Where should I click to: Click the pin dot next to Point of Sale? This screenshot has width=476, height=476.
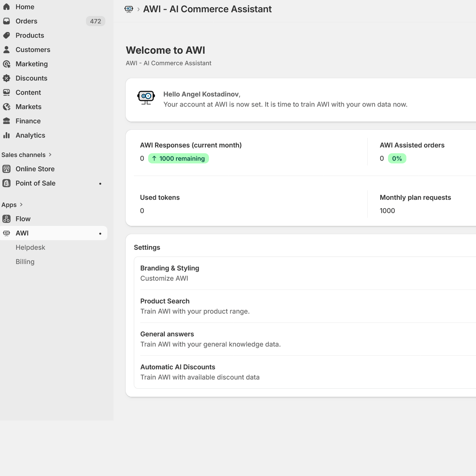[x=100, y=184]
